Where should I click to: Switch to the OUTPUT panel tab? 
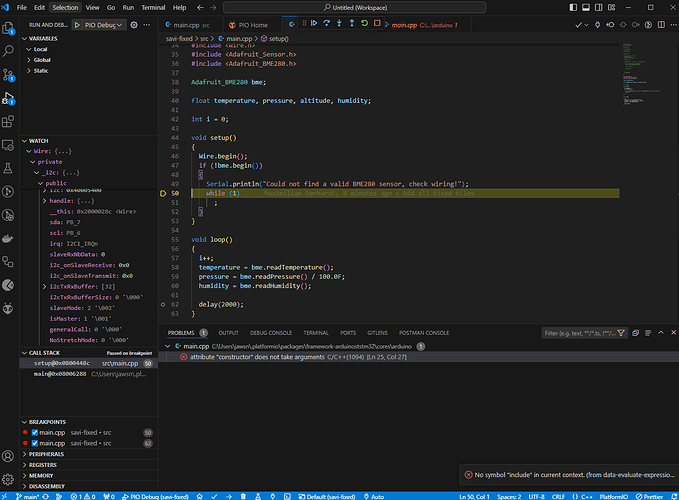click(228, 333)
